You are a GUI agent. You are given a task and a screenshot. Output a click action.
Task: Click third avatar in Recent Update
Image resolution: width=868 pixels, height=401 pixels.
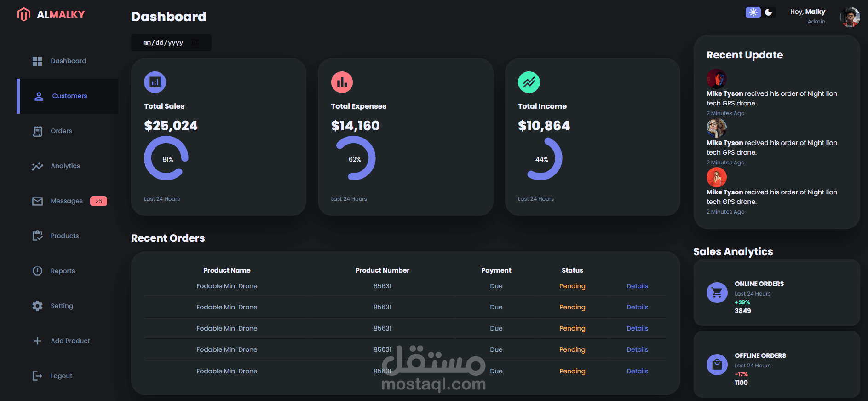coord(717,177)
